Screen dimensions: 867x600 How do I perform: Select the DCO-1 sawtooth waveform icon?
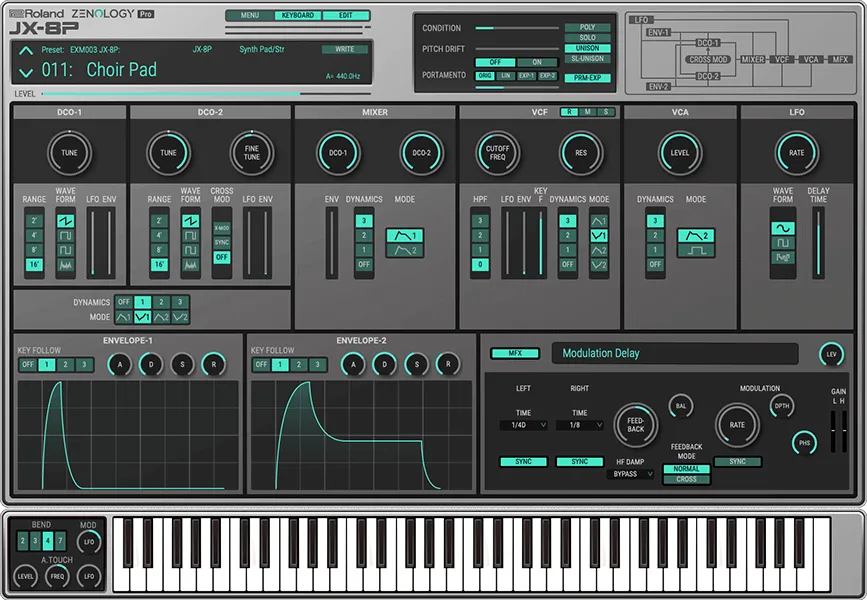[66, 221]
